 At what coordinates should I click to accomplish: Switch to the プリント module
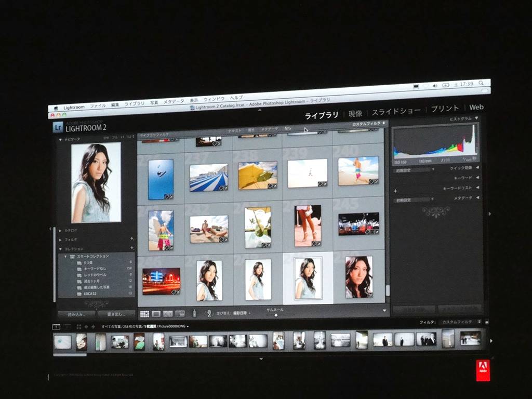tap(445, 109)
